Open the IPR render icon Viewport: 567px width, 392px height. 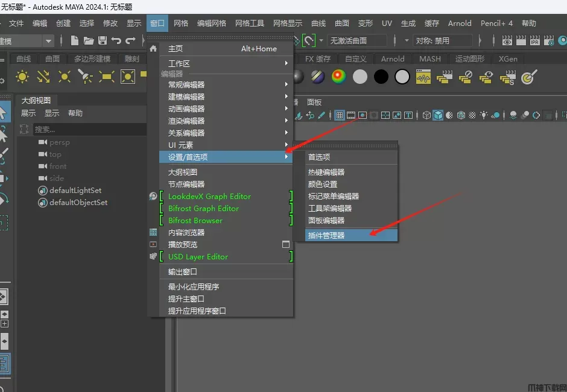535,41
